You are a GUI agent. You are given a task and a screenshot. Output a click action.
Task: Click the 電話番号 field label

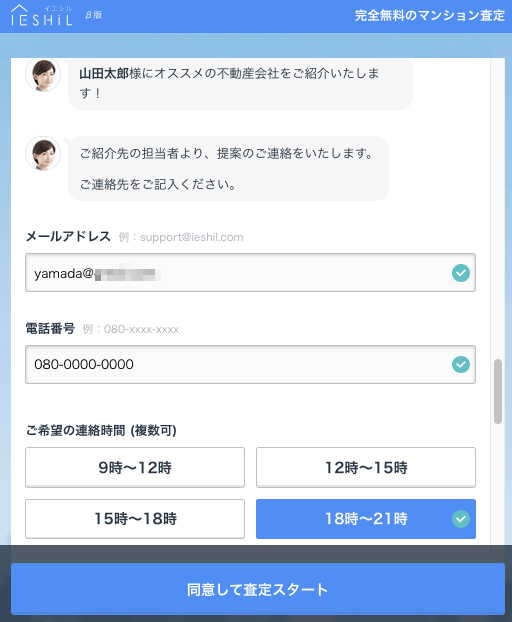[50, 328]
